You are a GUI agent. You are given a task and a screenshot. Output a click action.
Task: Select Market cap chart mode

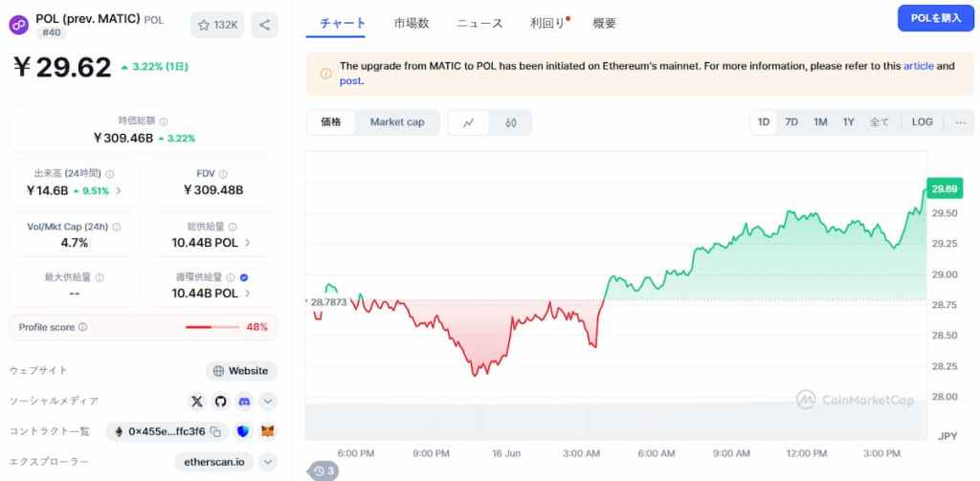(397, 122)
